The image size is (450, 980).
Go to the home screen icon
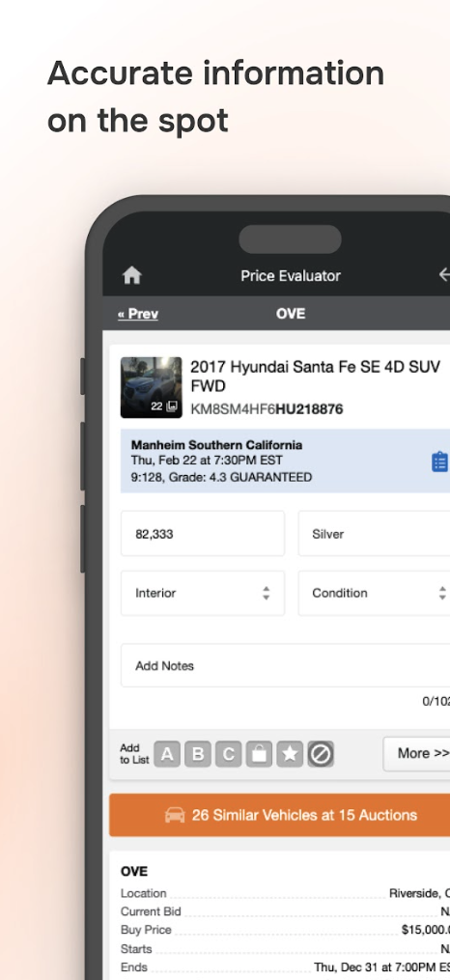point(132,275)
